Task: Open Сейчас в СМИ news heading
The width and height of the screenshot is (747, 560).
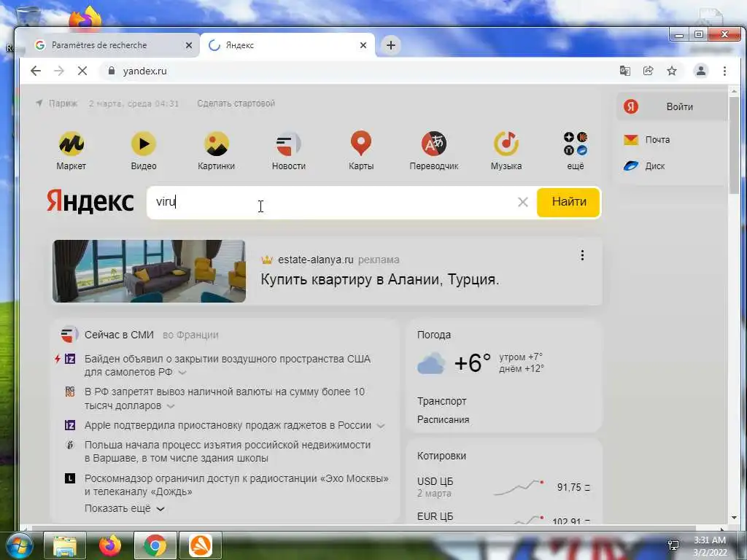Action: tap(119, 335)
